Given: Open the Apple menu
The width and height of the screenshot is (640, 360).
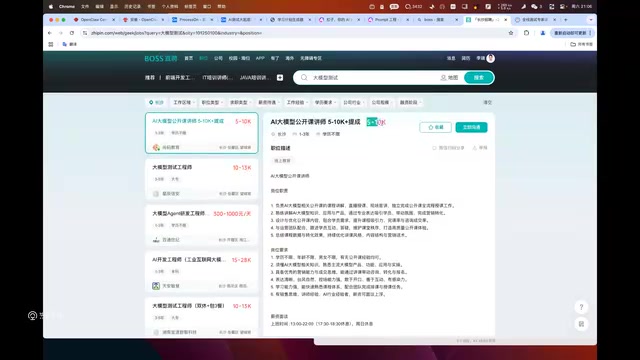Looking at the screenshot, I should click(51, 7).
